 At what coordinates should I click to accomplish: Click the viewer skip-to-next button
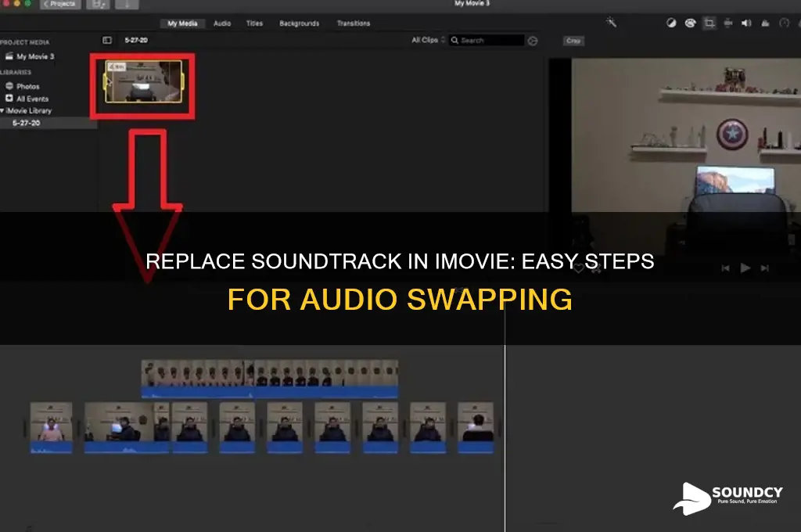point(765,268)
